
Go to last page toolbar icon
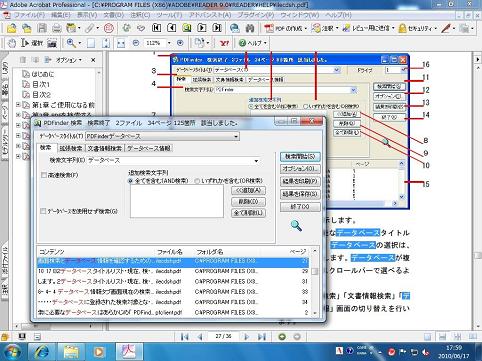[217, 28]
